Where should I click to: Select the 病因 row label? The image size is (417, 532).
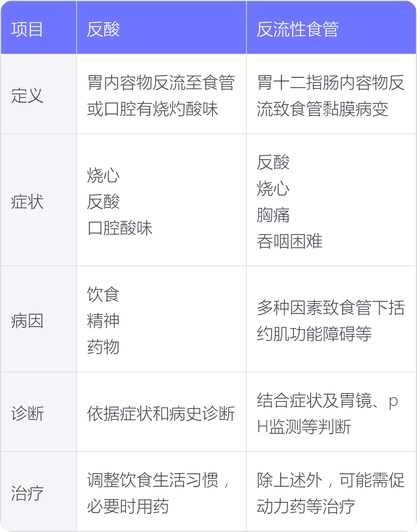38,319
